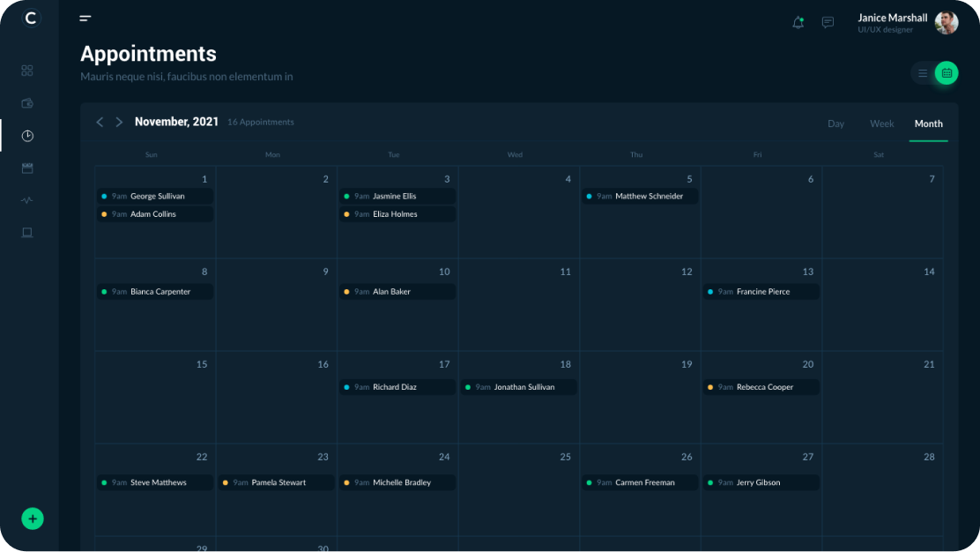Screen dimensions: 980x552
Task: Click Janice Marshall's profile avatar
Action: 947,23
